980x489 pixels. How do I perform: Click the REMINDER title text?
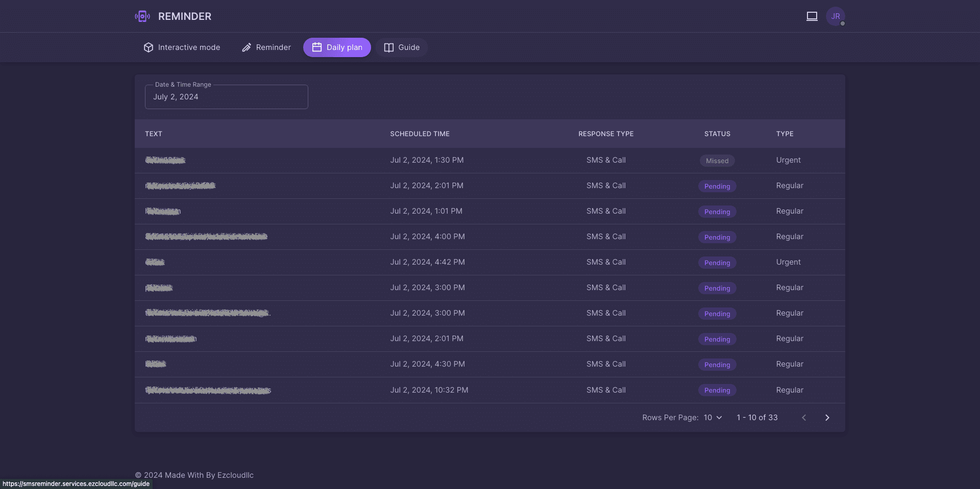click(185, 16)
